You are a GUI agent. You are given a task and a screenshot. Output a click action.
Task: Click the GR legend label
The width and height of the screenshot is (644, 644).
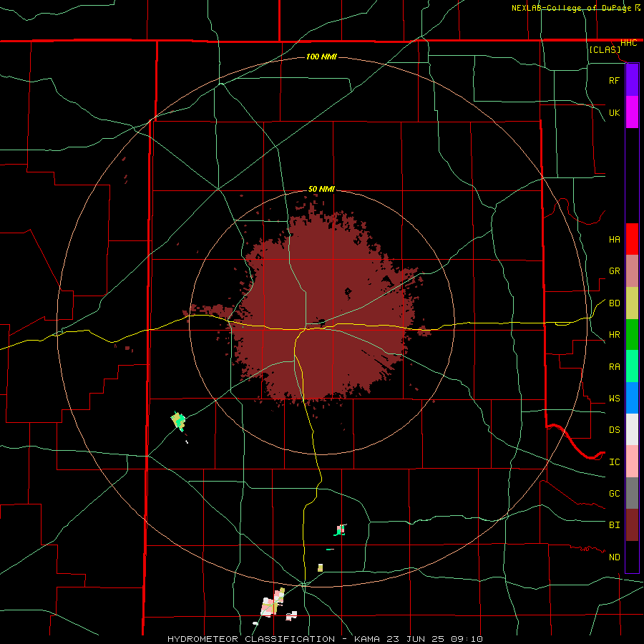614,271
